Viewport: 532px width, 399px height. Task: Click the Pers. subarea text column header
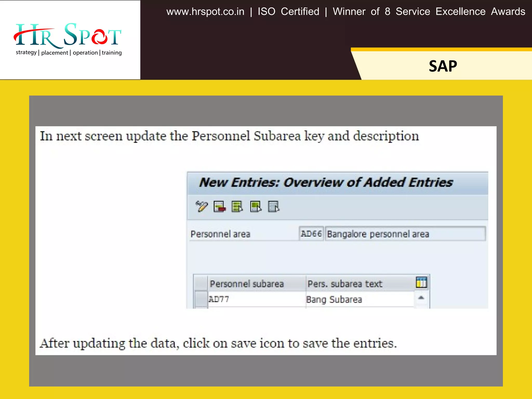pyautogui.click(x=345, y=284)
